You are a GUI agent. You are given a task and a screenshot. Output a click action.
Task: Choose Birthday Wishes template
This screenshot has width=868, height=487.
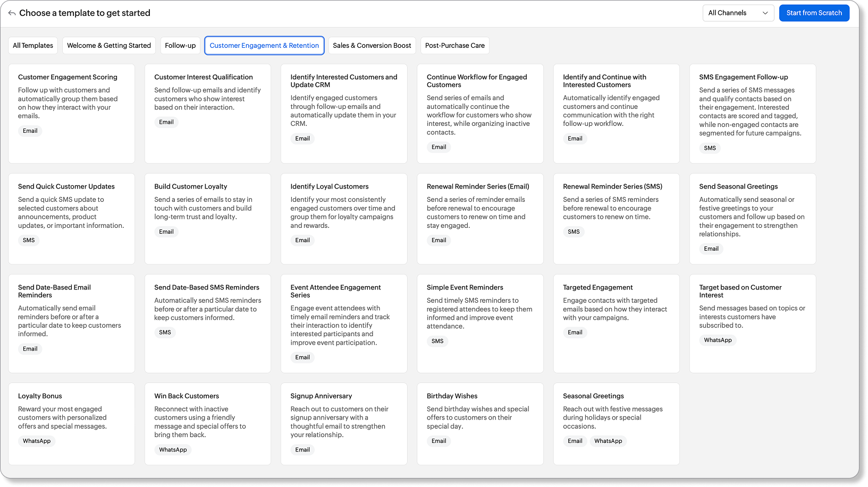point(480,424)
